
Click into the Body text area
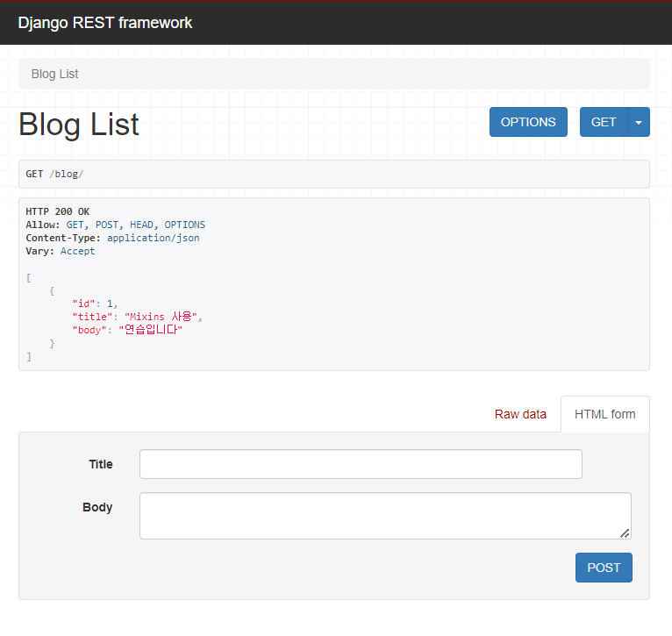385,516
